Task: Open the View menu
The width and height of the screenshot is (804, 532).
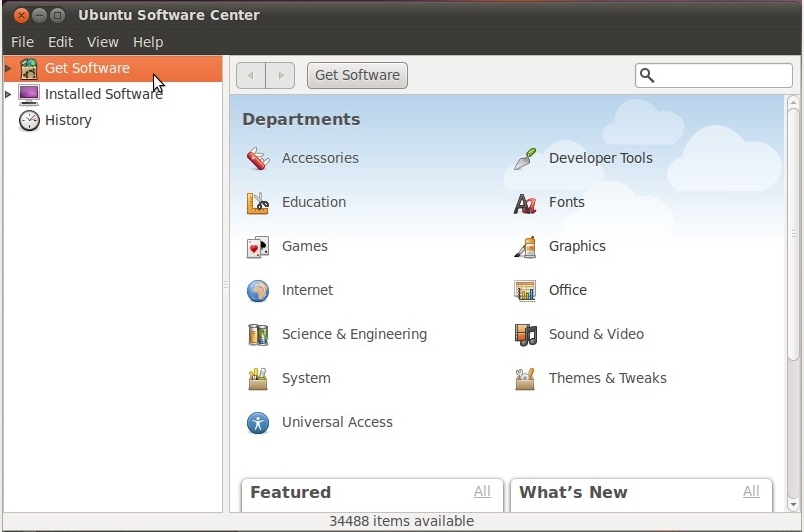Action: point(103,42)
